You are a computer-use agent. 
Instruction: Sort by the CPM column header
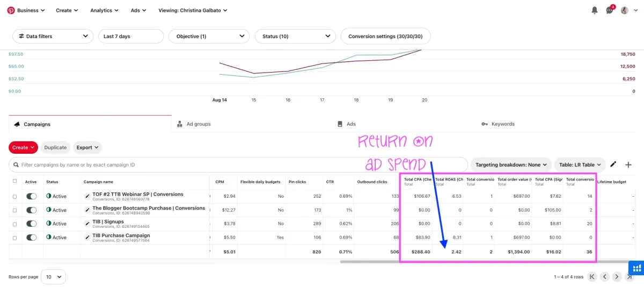[x=219, y=182]
